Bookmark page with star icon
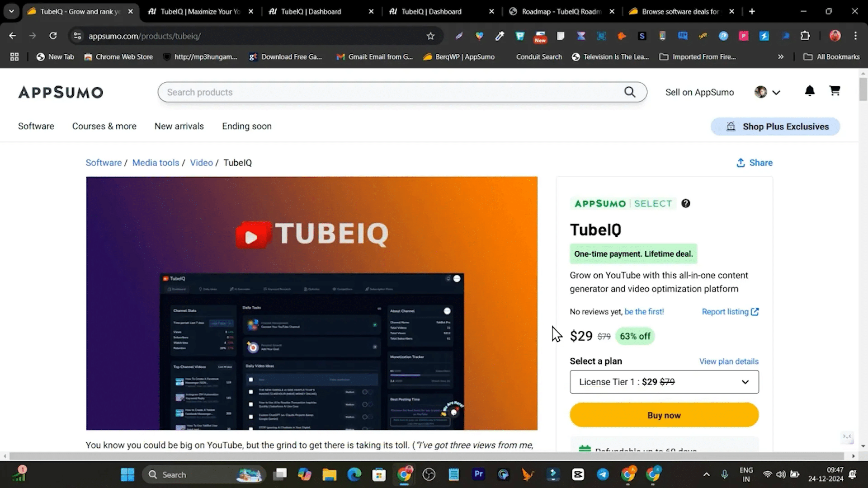Screen dimensions: 868x488 tap(430, 36)
